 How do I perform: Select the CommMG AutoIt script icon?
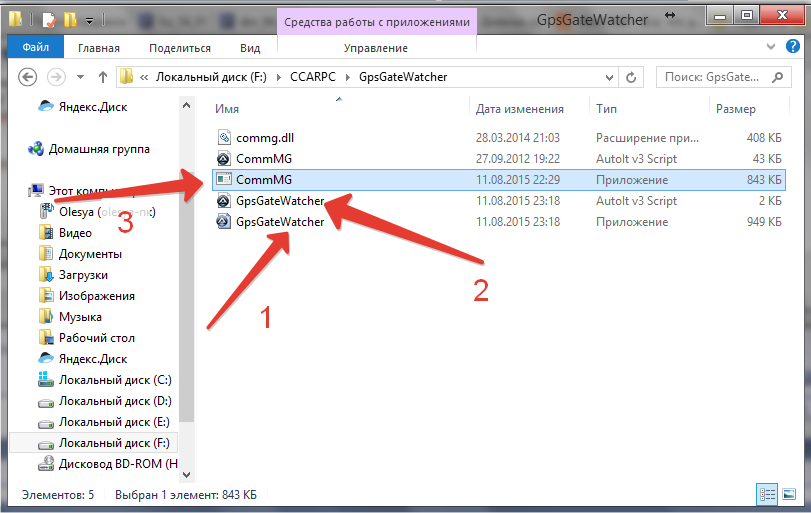tap(223, 159)
